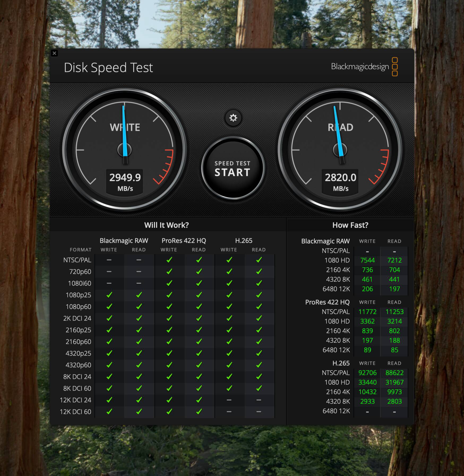This screenshot has width=464, height=476.
Task: Click ProRes 4320 8K read value 188
Action: (394, 340)
